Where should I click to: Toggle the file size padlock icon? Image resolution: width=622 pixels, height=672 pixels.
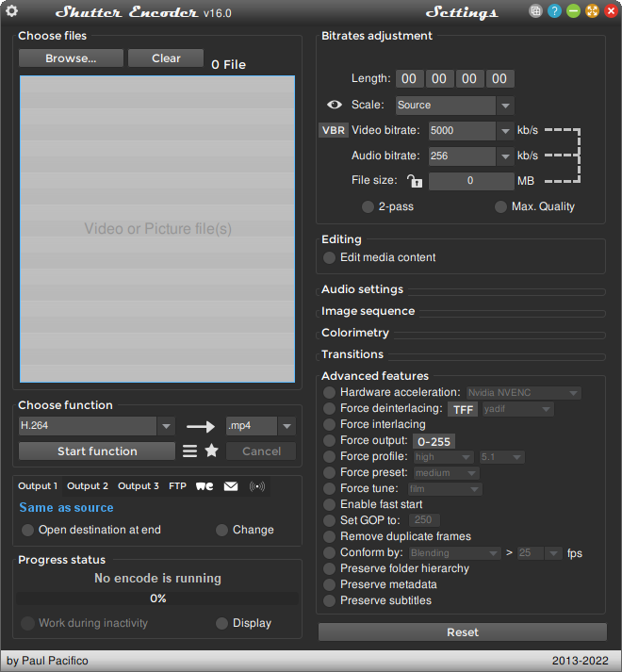click(x=415, y=181)
